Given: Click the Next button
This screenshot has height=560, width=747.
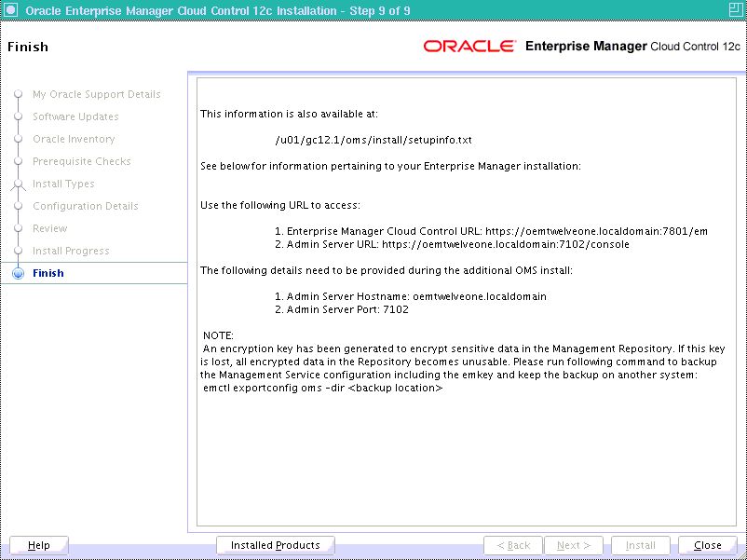Looking at the screenshot, I should [574, 545].
